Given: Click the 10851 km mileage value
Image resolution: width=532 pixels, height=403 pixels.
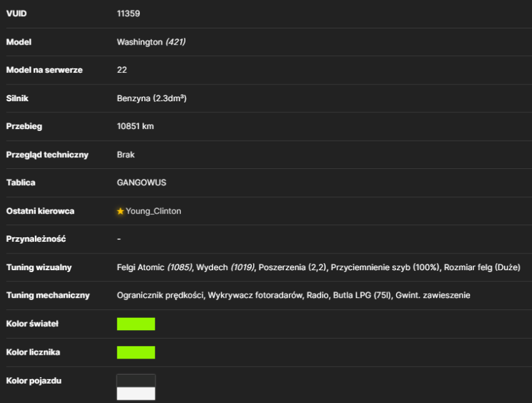Looking at the screenshot, I should point(135,126).
